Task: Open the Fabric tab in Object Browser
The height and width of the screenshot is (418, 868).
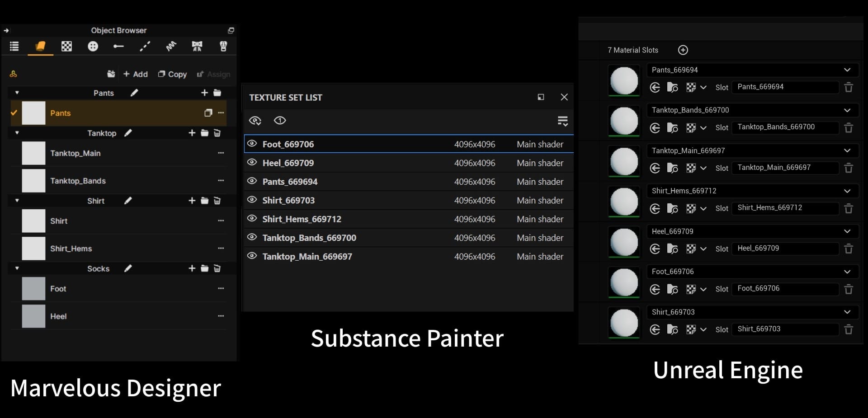Action: [40, 46]
